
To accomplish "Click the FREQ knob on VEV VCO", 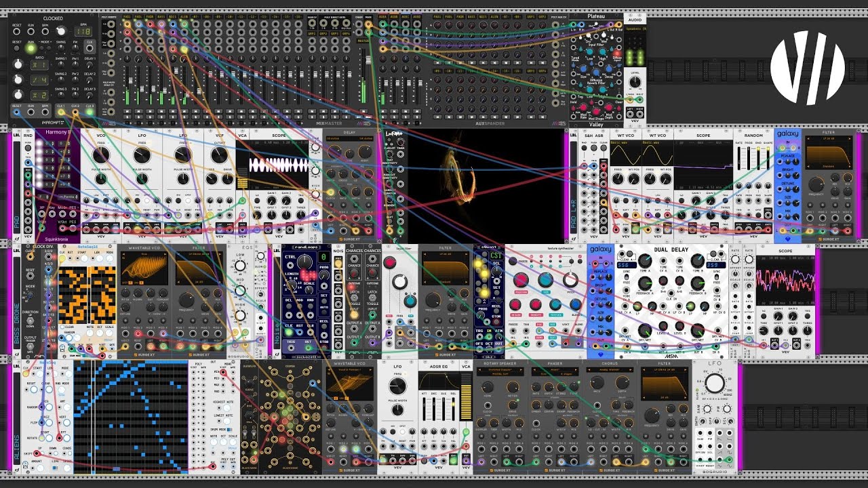I will click(x=101, y=155).
